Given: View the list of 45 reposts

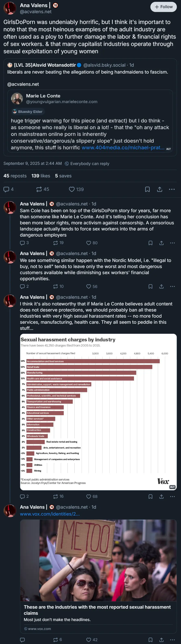Looking at the screenshot, I should coord(15,176).
